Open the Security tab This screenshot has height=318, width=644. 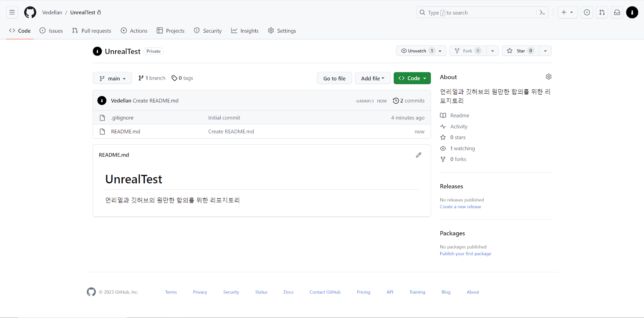click(x=208, y=31)
